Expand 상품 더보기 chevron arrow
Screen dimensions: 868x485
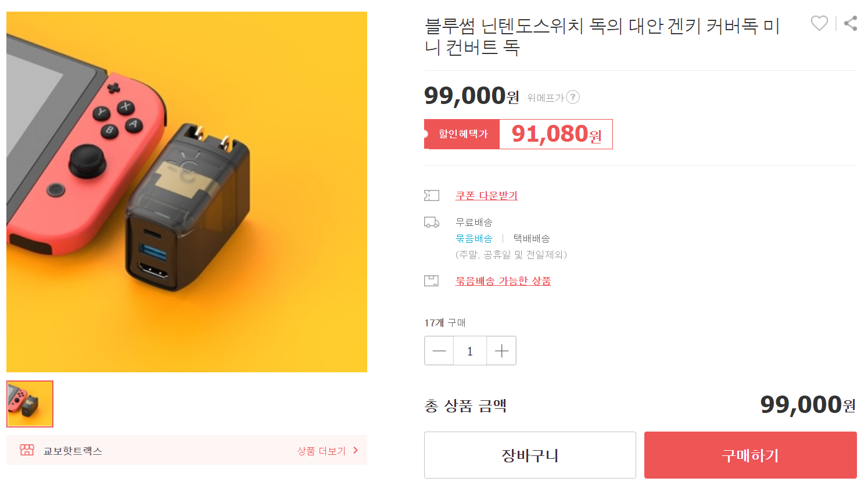point(356,450)
